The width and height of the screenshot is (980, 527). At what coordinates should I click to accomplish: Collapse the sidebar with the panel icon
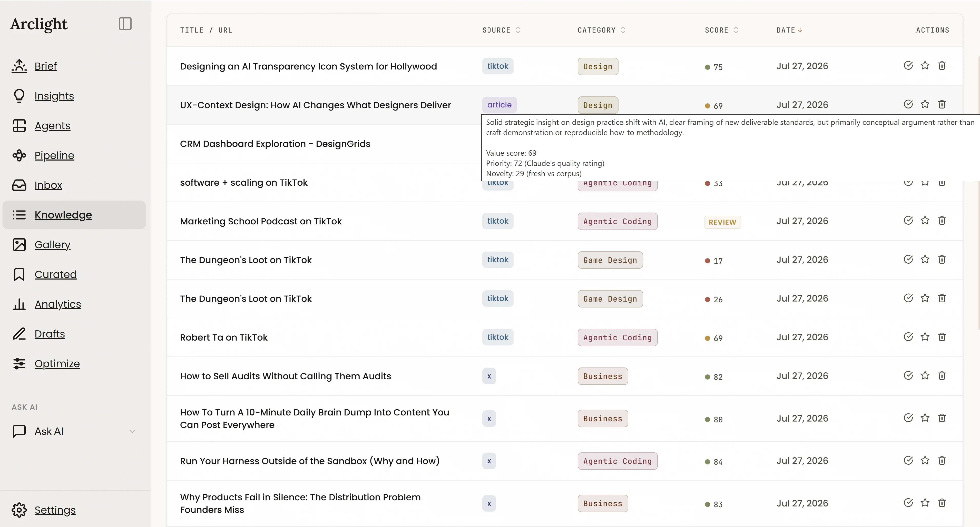tap(125, 24)
